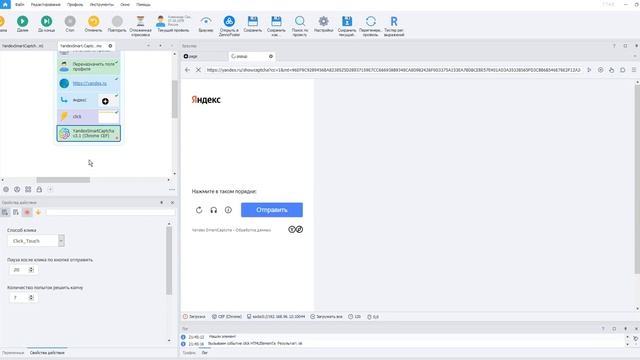Switch to first YandexSmartCaptch project tab
Viewport: 640px width, 360px height.
23,46
